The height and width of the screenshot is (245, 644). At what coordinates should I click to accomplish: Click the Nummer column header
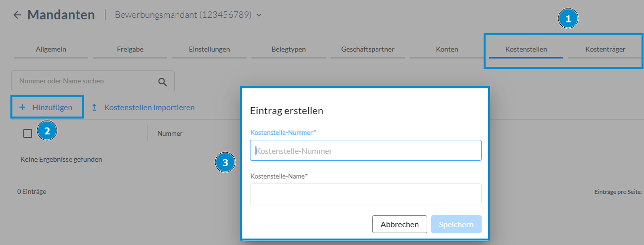click(170, 133)
